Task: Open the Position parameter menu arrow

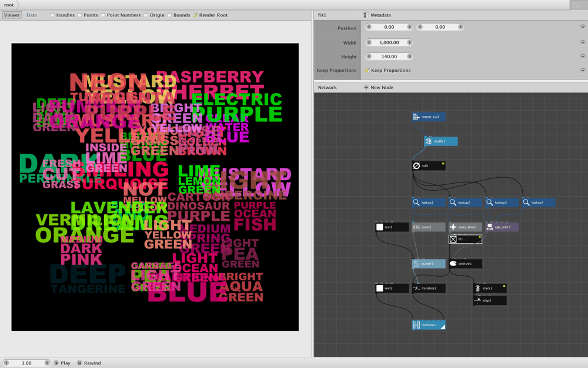Action: (x=582, y=27)
